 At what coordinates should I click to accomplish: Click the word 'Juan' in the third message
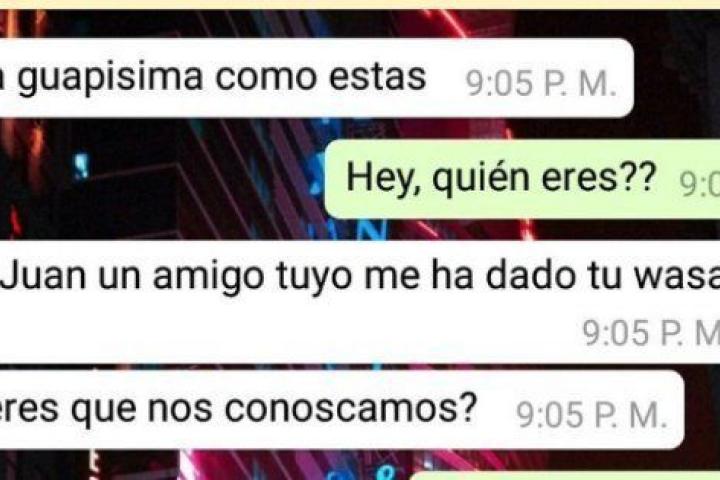pos(44,276)
